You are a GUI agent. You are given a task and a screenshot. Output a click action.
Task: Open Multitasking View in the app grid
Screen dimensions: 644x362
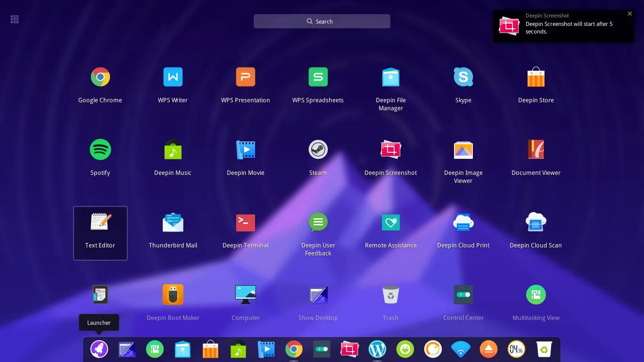click(536, 295)
